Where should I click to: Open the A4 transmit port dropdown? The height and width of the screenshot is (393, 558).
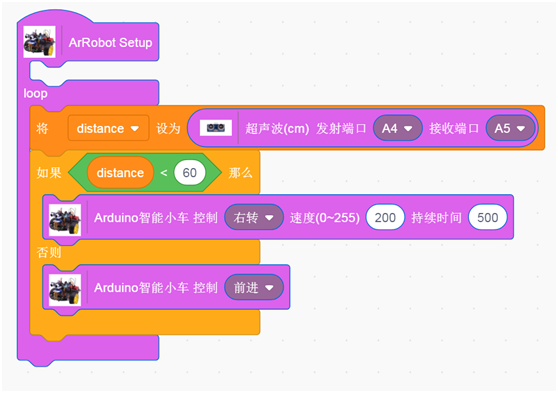click(x=398, y=128)
